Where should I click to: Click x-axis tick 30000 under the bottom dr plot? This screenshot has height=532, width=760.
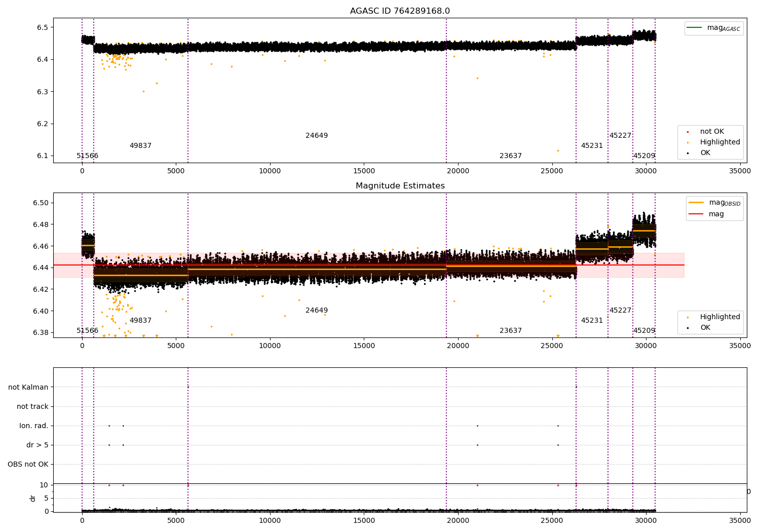tap(646, 520)
